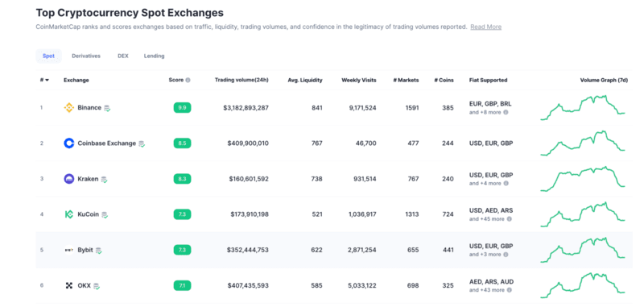Click Kraken volume $160,601,592
The height and width of the screenshot is (307, 644).
click(x=249, y=179)
